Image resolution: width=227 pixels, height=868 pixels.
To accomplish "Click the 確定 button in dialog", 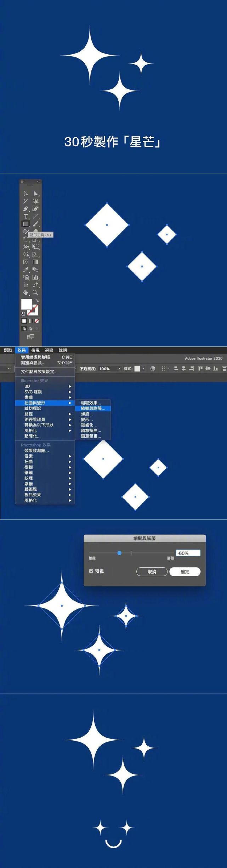I will coord(185,572).
